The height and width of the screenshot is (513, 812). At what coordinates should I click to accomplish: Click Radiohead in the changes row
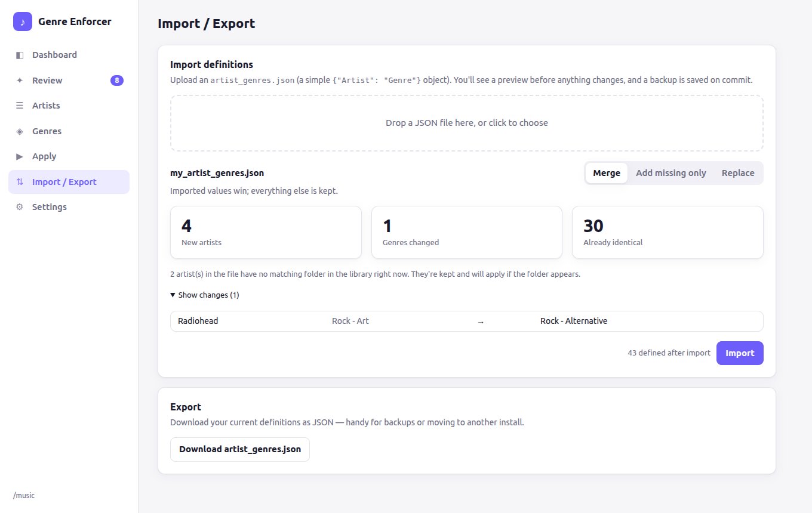point(198,321)
